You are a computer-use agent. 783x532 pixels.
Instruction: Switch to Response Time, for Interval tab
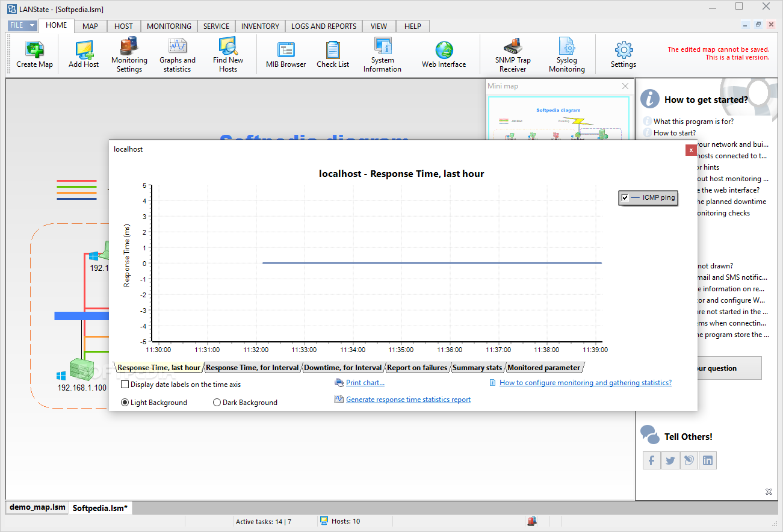(x=252, y=367)
